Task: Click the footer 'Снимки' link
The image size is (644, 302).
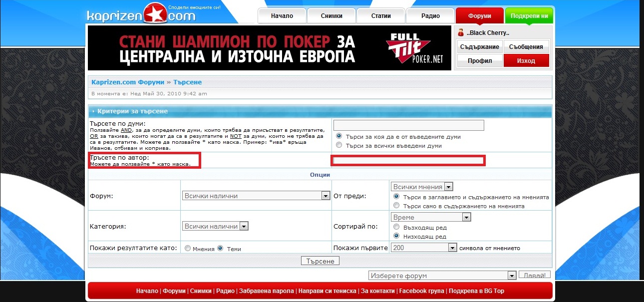Action: 201,291
